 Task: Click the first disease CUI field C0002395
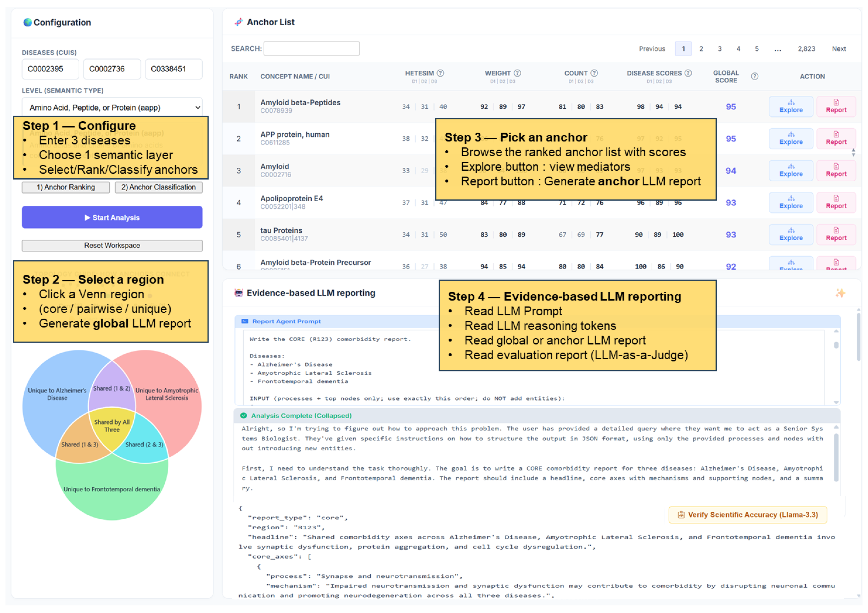[50, 69]
